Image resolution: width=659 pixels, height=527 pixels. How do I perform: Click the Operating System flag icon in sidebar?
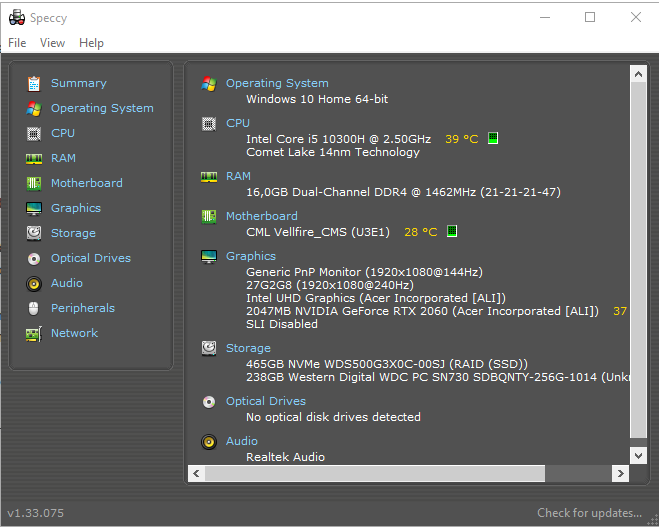[x=34, y=108]
